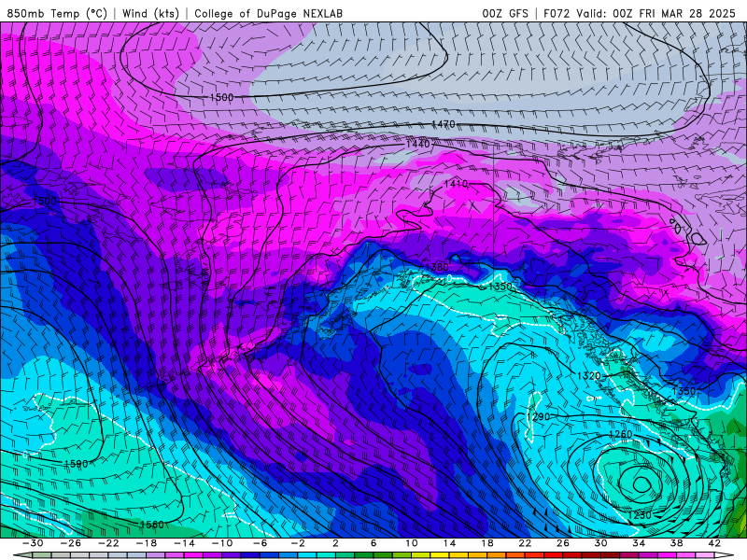Image resolution: width=747 pixels, height=560 pixels.
Task: Click the -22 color scale value
Action: tap(108, 543)
